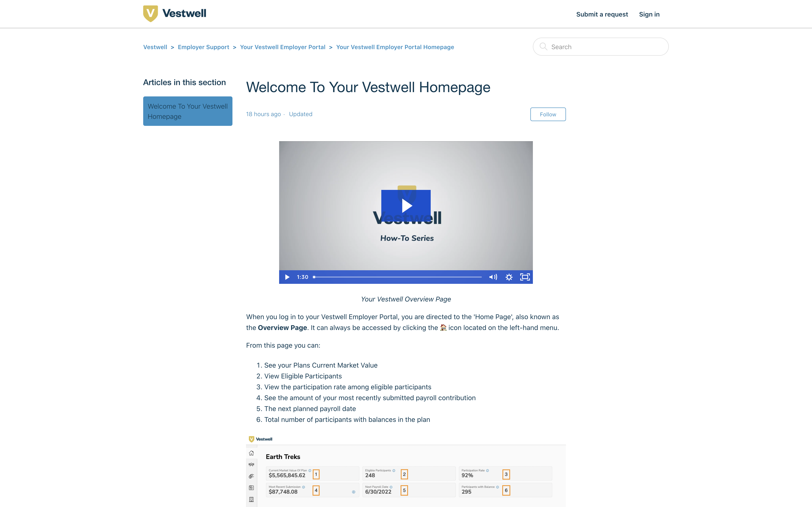The height and width of the screenshot is (507, 812).
Task: Click the search magnifier icon
Action: coord(544,47)
